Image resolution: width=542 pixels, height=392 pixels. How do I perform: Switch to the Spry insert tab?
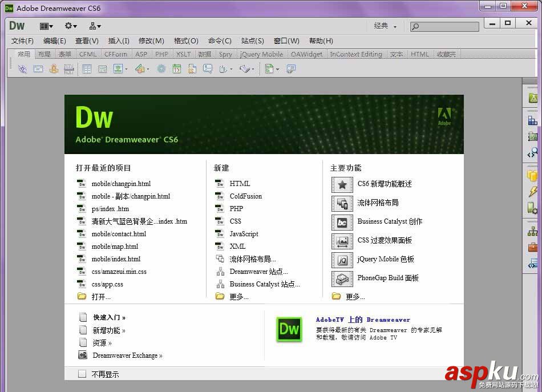coord(226,54)
